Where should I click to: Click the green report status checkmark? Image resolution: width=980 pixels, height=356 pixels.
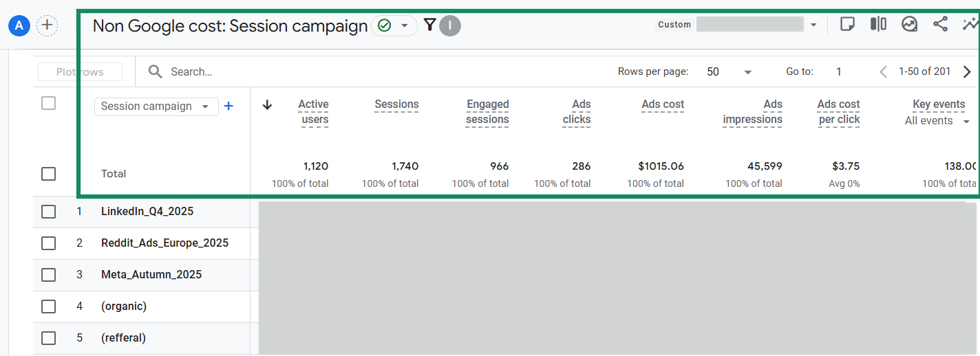tap(385, 26)
